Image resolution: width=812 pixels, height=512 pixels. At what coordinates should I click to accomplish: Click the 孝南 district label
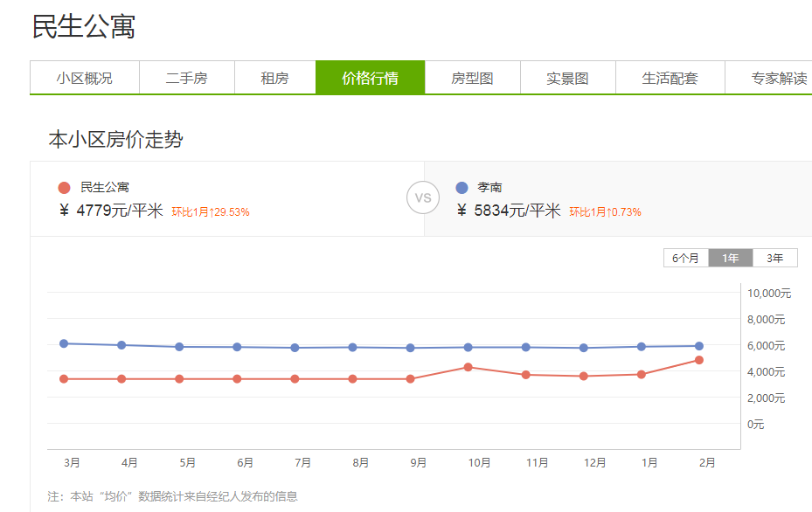coord(489,187)
